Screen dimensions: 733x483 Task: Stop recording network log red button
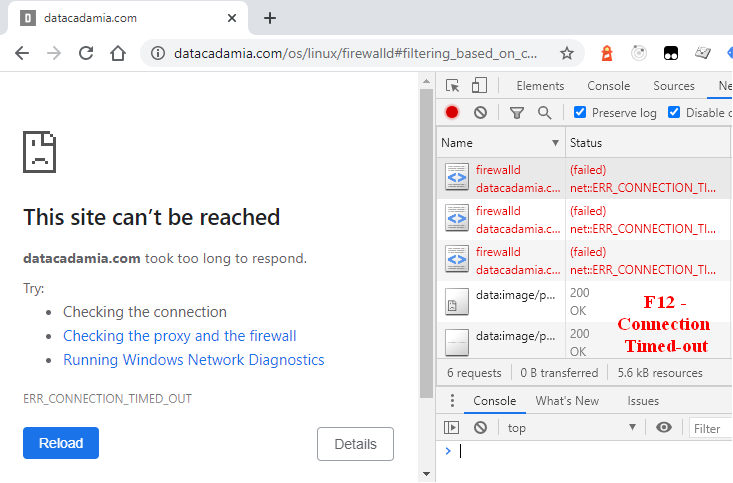[x=452, y=112]
